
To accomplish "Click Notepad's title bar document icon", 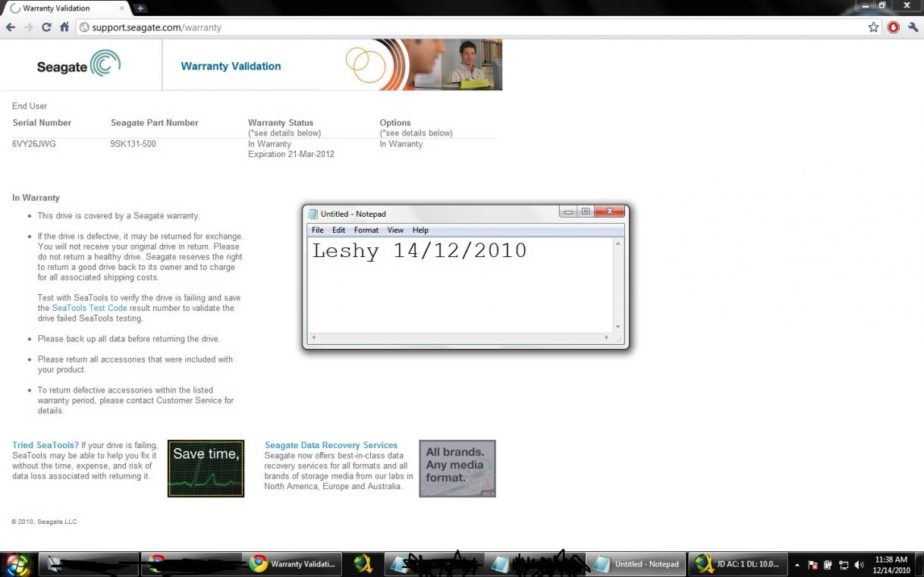I will pos(313,214).
